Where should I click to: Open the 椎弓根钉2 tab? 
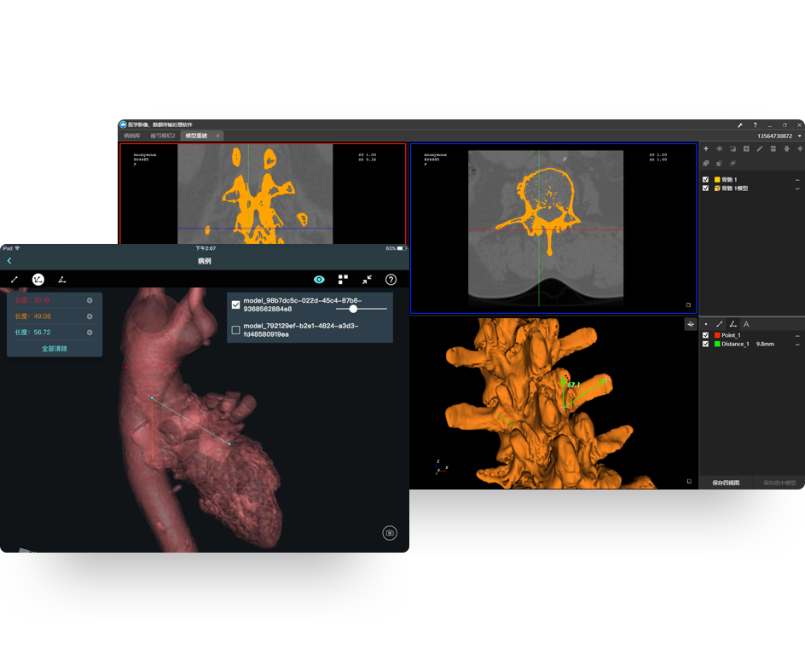coord(162,136)
